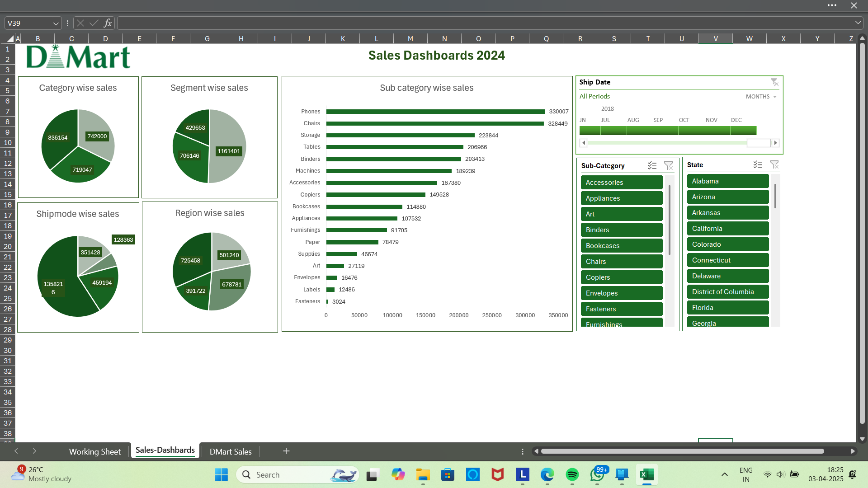Enable multi-select in the Sub-Category slicer
Image resolution: width=868 pixels, height=488 pixels.
tap(652, 165)
